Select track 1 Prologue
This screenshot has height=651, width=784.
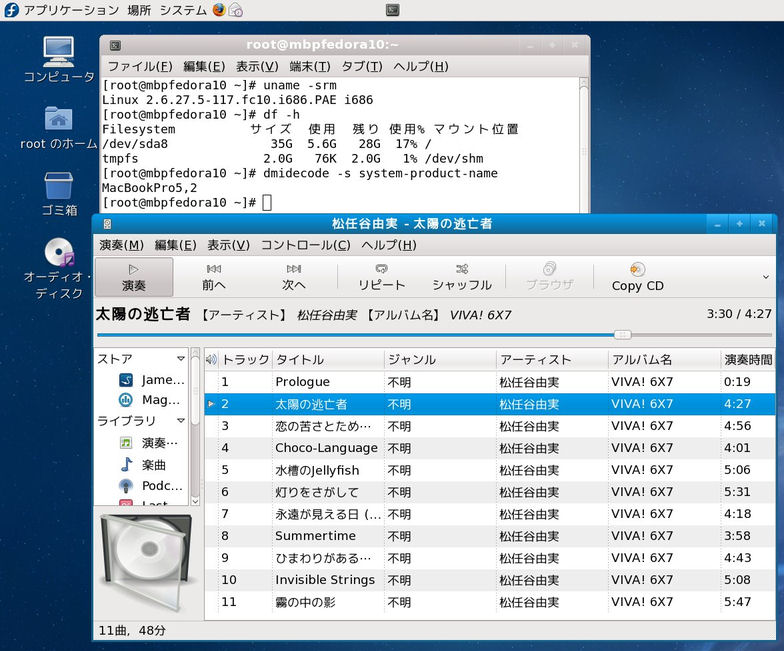tap(490, 382)
